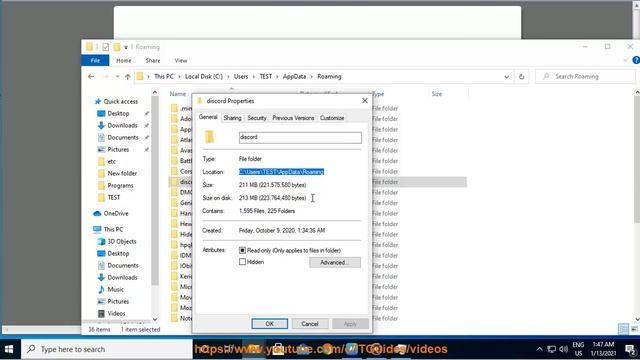Open the Sharing tab in discord Properties

pos(232,118)
